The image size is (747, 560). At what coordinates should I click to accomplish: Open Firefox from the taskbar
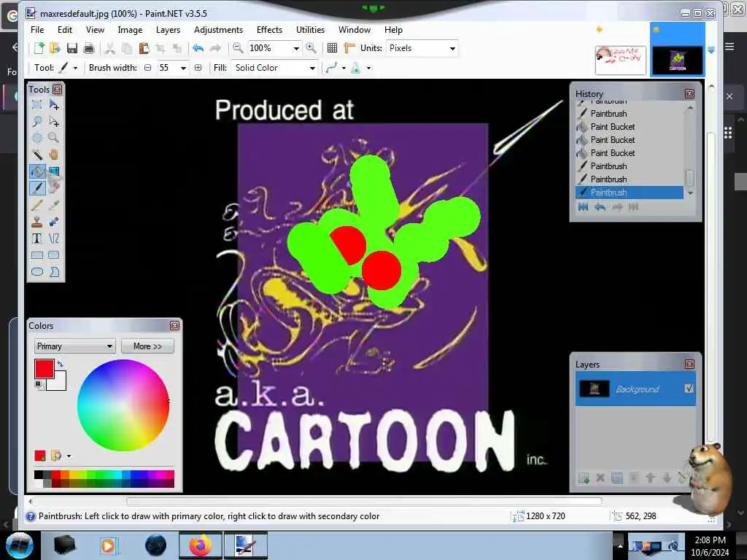(200, 545)
